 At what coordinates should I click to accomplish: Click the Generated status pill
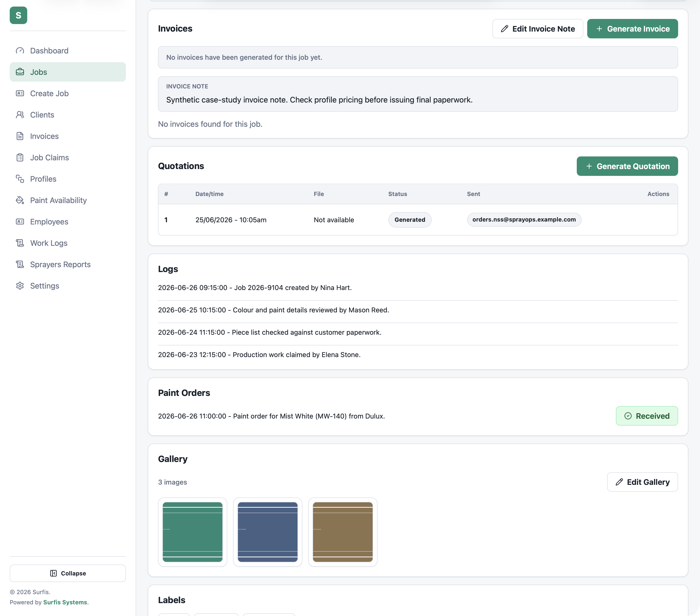click(x=410, y=220)
